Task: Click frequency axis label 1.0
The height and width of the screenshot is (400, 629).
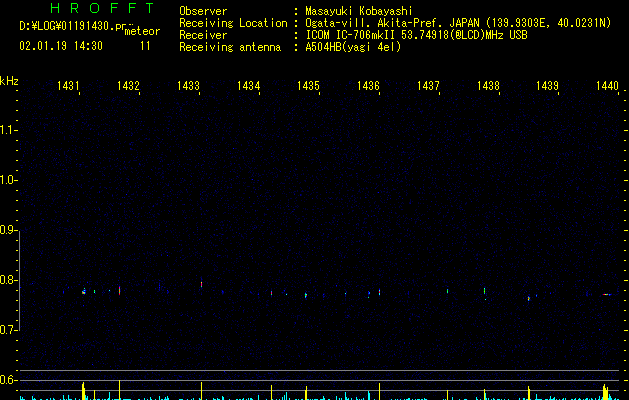Action: (x=8, y=180)
